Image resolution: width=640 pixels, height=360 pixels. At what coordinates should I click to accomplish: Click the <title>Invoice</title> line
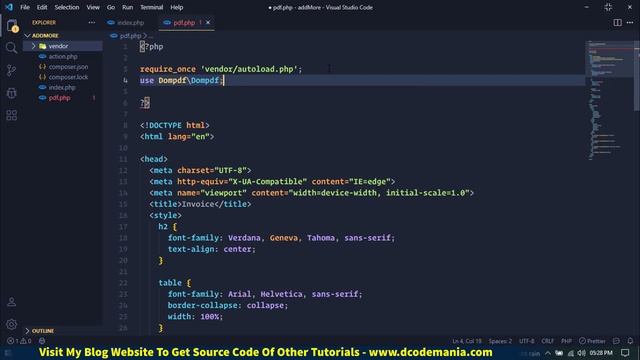point(200,204)
